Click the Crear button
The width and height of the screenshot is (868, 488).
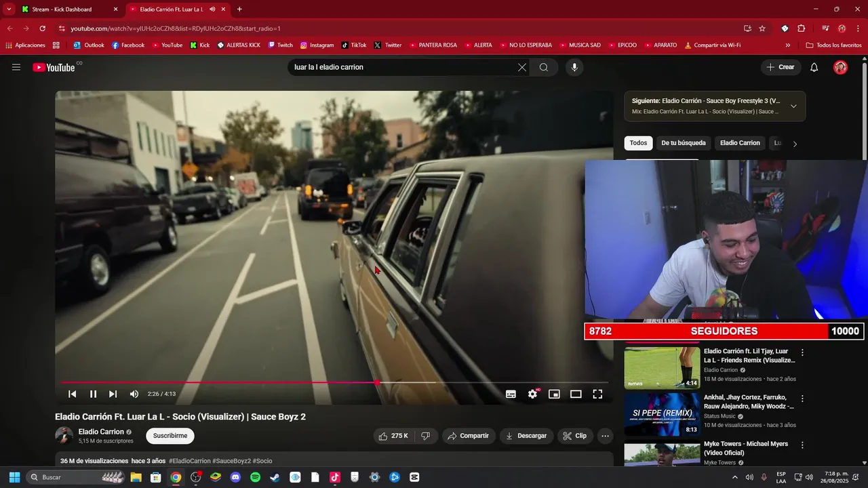(781, 67)
